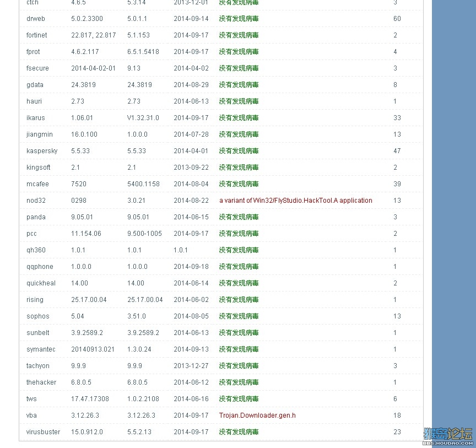Select the tws engine name
The image size is (476, 448).
(x=31, y=399)
